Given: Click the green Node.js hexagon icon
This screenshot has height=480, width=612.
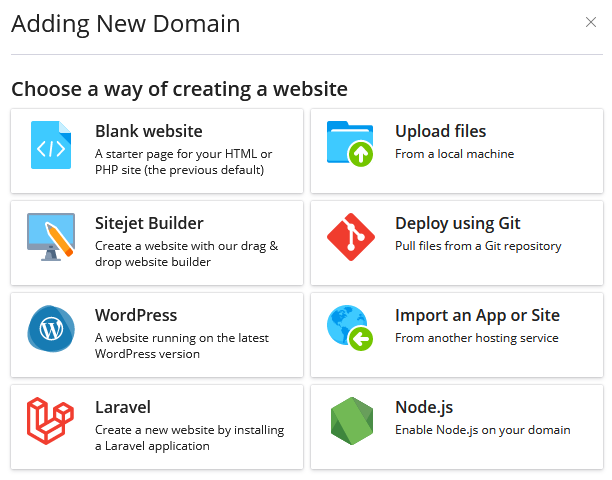Looking at the screenshot, I should pos(350,421).
